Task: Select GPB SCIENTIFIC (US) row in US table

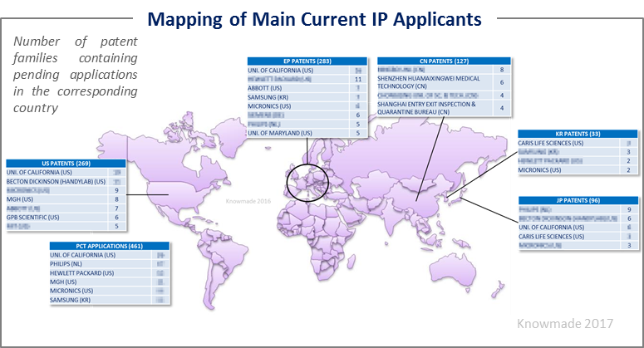Action: (x=66, y=218)
